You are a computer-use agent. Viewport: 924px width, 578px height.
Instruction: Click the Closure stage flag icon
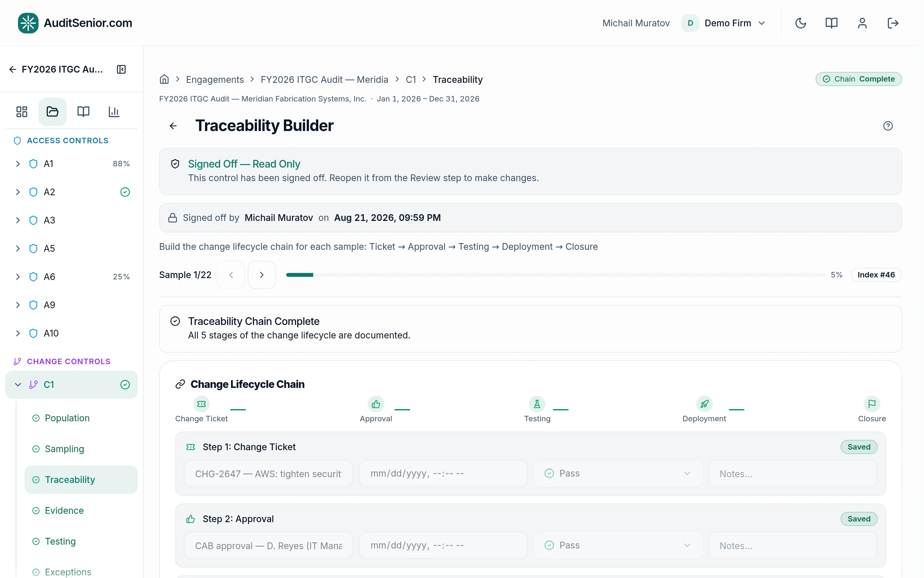872,404
